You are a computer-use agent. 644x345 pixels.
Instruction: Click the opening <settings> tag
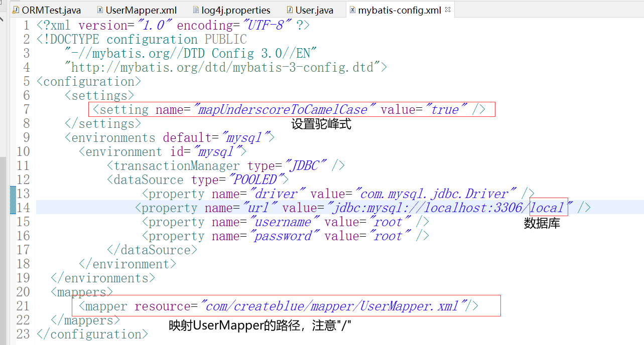(99, 95)
